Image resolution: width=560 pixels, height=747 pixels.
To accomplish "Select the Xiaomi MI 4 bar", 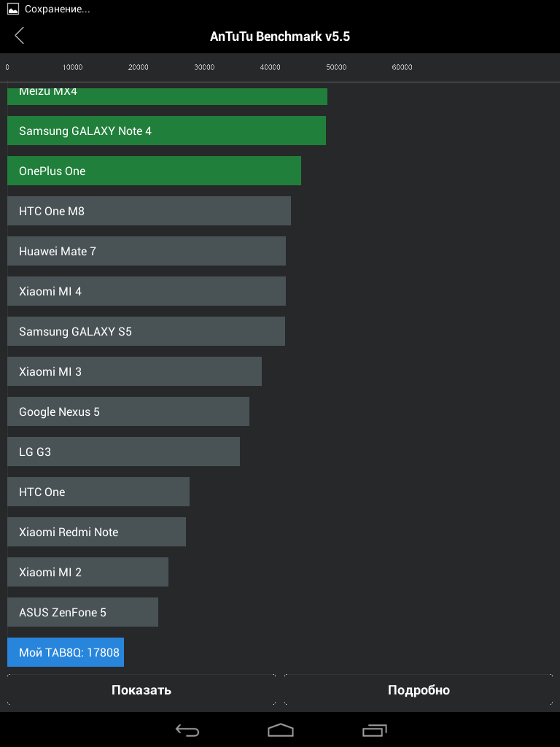I will pyautogui.click(x=147, y=291).
